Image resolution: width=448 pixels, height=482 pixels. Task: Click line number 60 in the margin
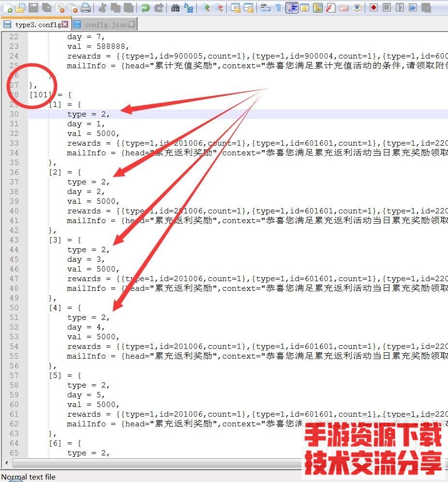(14, 405)
